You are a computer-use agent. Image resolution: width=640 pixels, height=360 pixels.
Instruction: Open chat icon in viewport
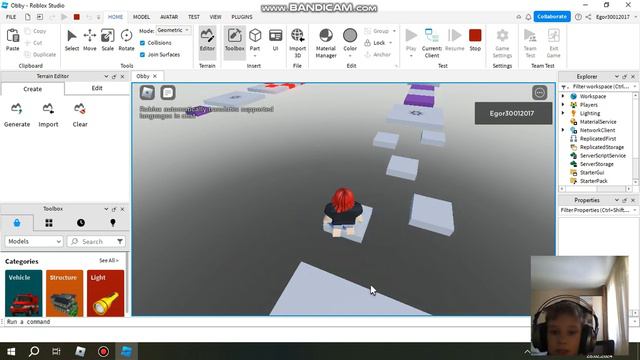[x=168, y=93]
